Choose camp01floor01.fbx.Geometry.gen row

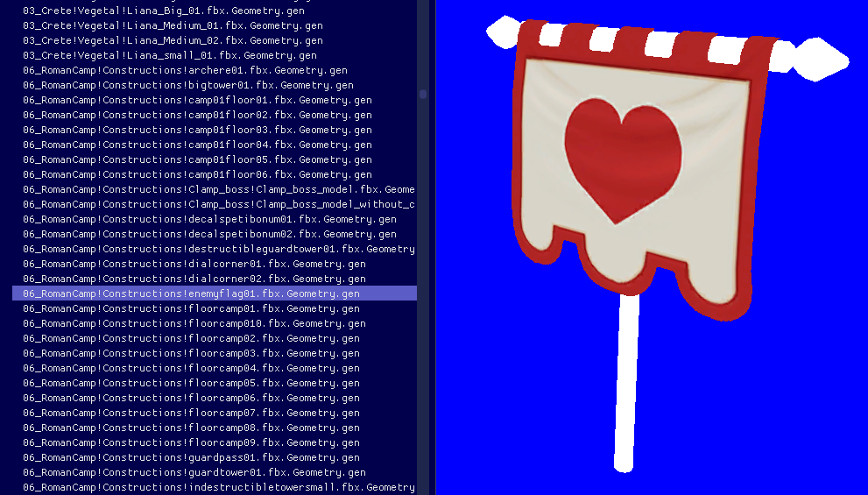tap(215, 100)
